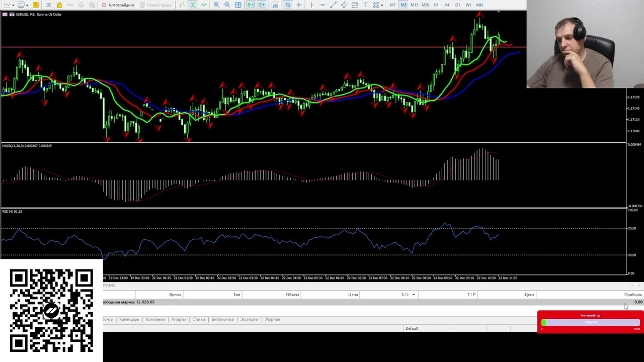Select the H4 timeframe button
Screen dimensions: 644x362
tap(447, 5)
